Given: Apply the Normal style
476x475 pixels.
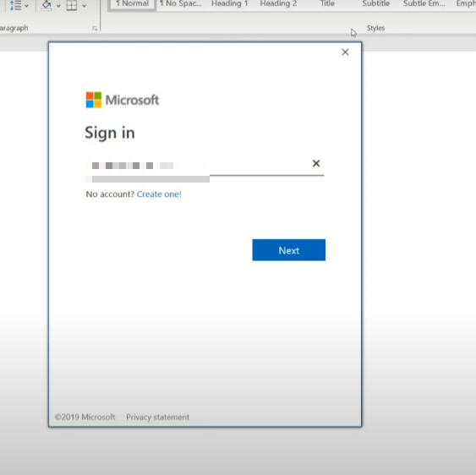Looking at the screenshot, I should point(133,4).
